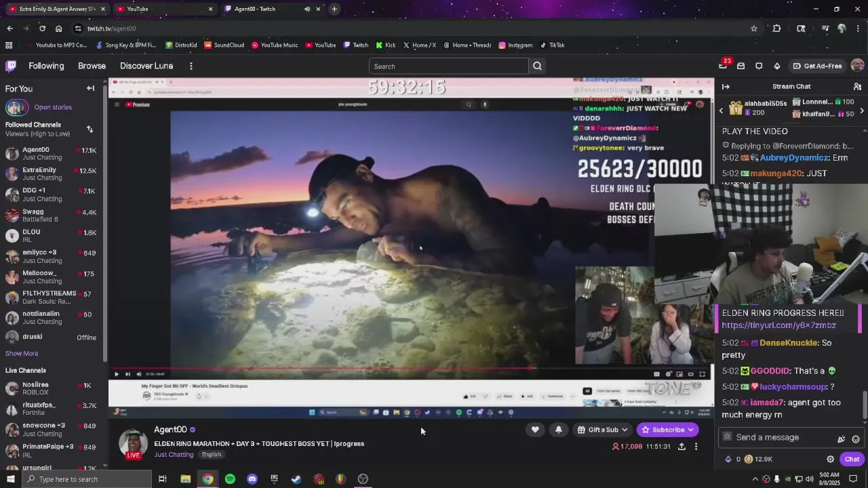
Task: Share the stream using the upload icon
Action: (x=682, y=447)
